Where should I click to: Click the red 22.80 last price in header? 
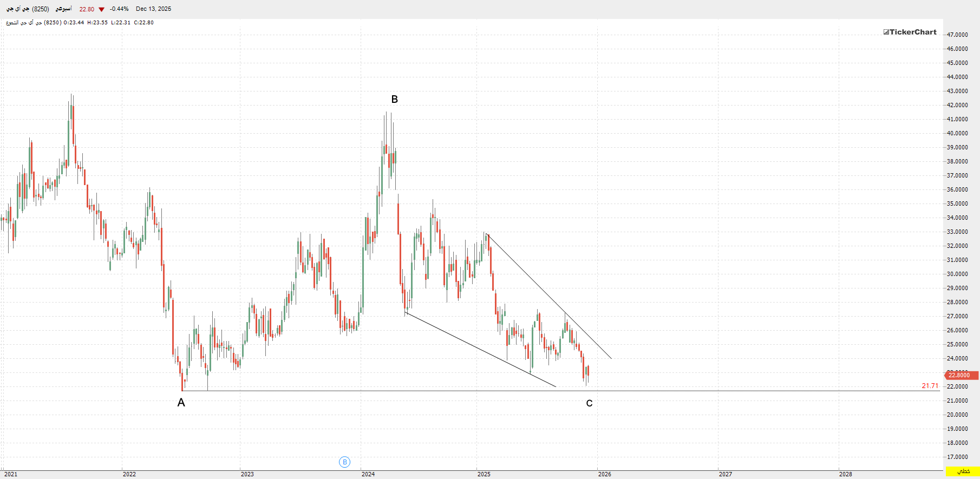coord(87,9)
